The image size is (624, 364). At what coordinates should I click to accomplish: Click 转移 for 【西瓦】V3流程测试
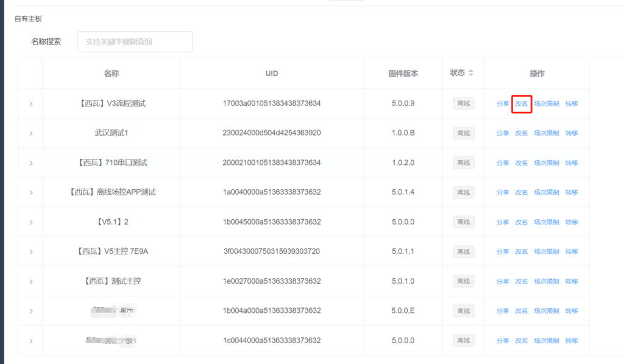[x=572, y=103]
